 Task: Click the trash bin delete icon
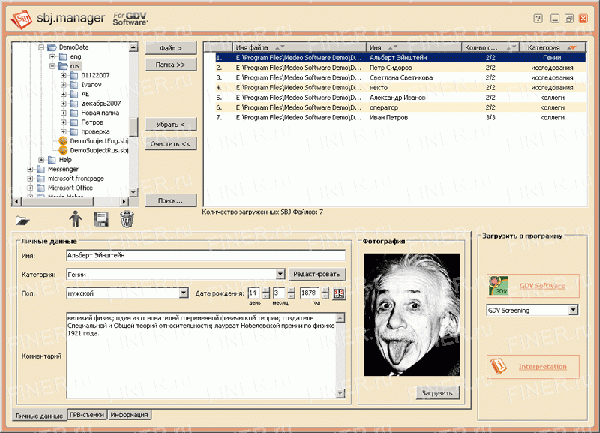pos(127,219)
